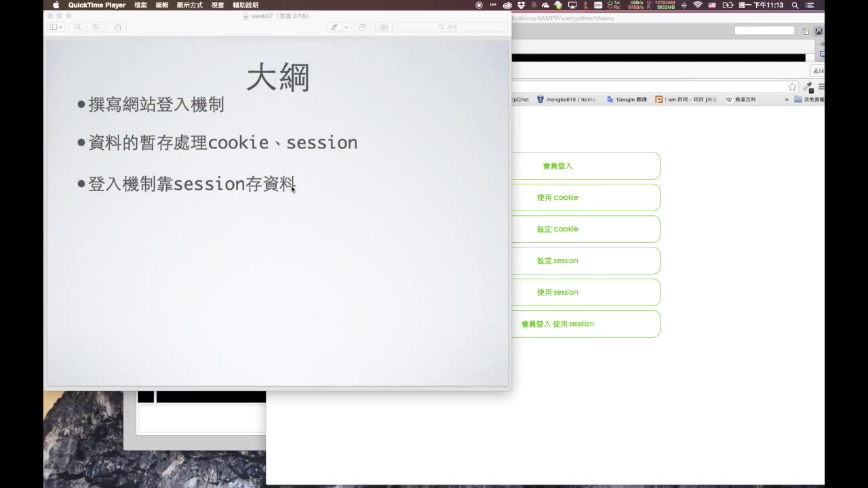This screenshot has height=488, width=868.
Task: Click the notification bell icon in menu bar
Action: 534,5
